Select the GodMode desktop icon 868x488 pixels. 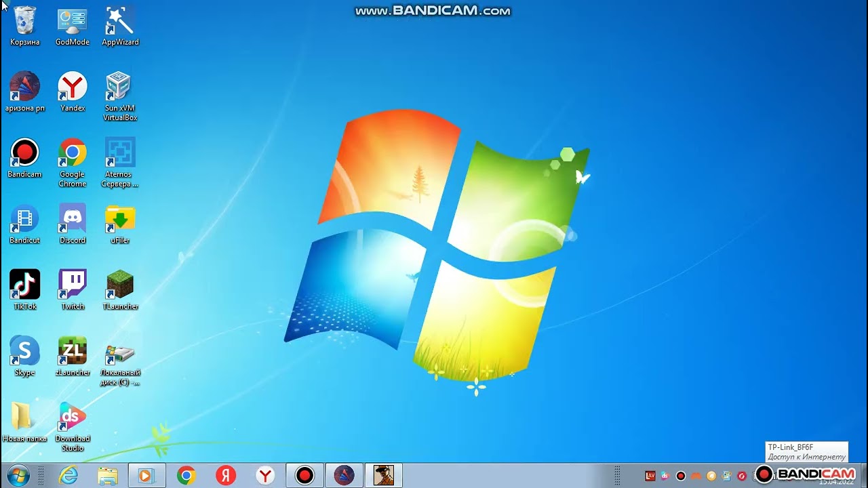[x=73, y=26]
